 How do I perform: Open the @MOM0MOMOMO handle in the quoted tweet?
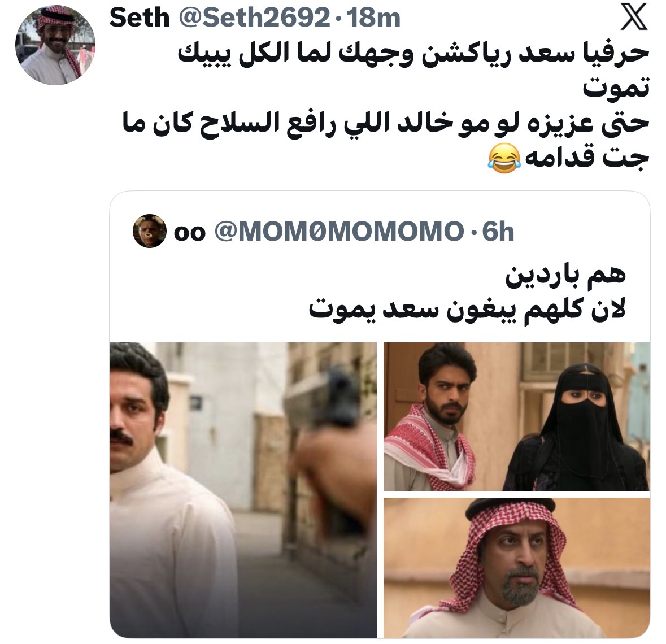click(339, 232)
